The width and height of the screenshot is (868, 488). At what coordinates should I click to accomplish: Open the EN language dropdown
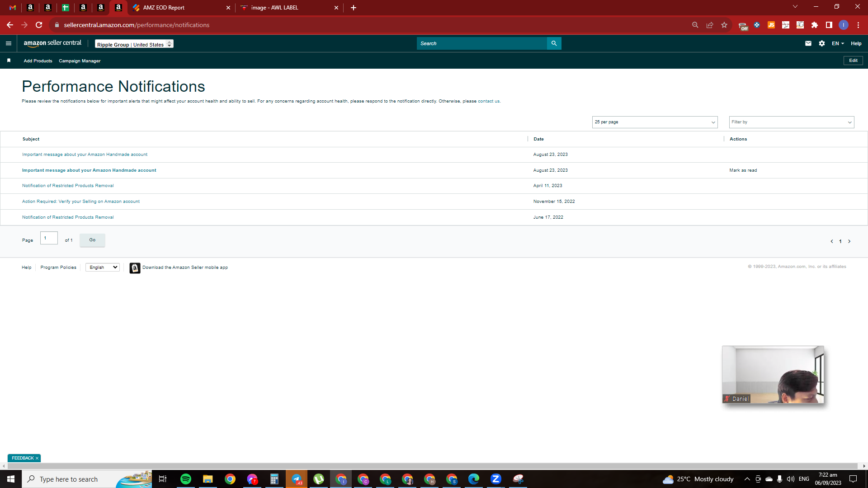click(838, 43)
